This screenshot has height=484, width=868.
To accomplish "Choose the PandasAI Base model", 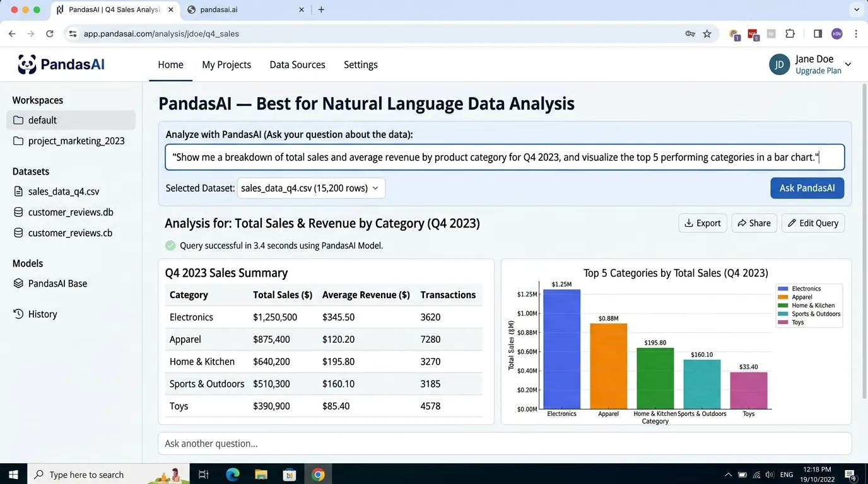I will coord(50,284).
